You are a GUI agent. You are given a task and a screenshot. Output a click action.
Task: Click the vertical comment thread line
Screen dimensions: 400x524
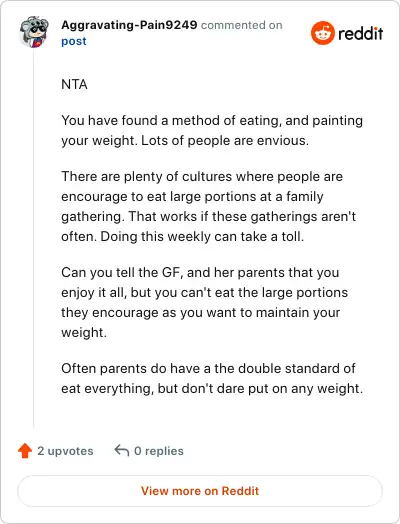coord(33,237)
